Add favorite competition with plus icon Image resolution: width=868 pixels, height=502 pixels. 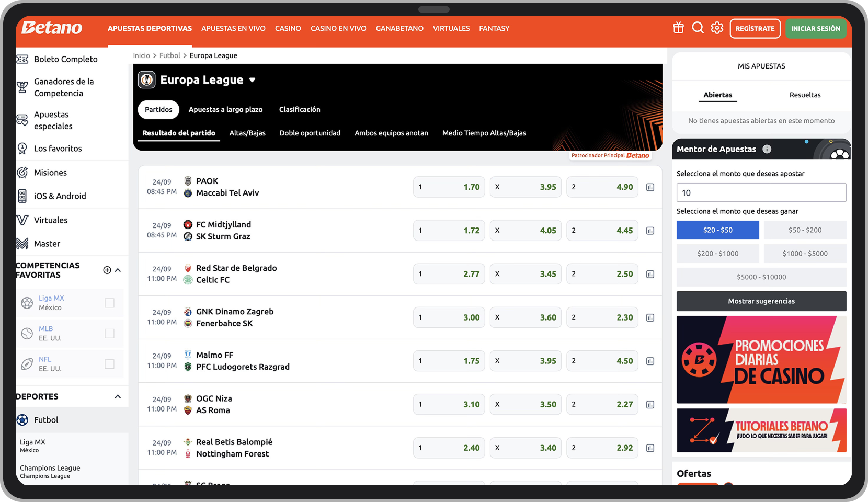point(107,270)
